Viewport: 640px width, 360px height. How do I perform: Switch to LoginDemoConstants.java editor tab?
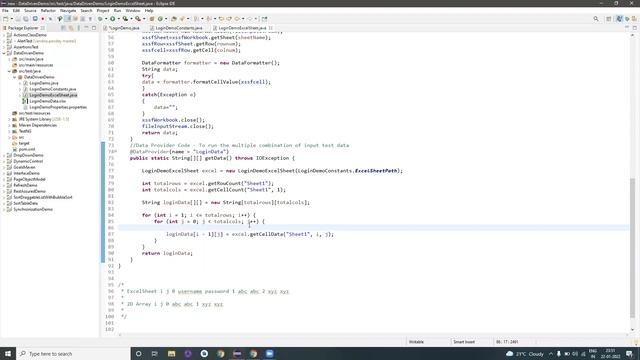(x=179, y=28)
